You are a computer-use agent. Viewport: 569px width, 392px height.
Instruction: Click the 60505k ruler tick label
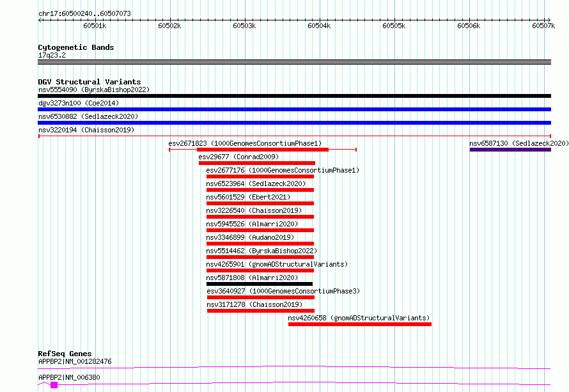pyautogui.click(x=394, y=26)
